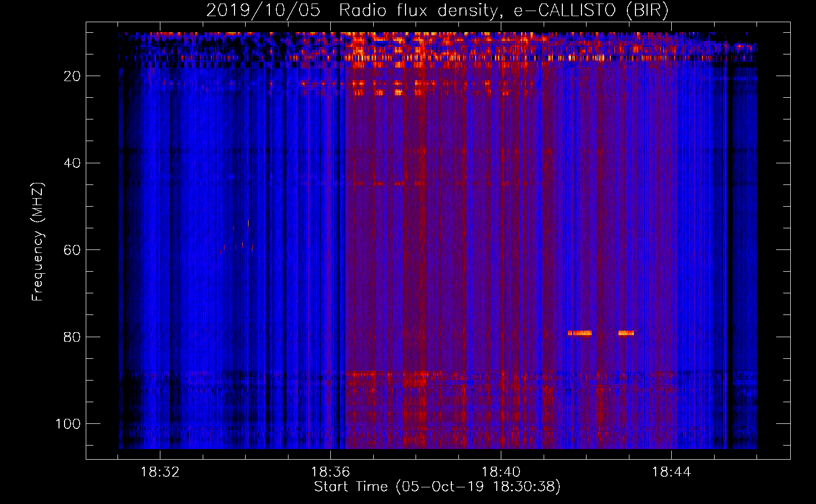Click the 40 frequency tick label
Image resolution: width=816 pixels, height=504 pixels.
(72, 163)
